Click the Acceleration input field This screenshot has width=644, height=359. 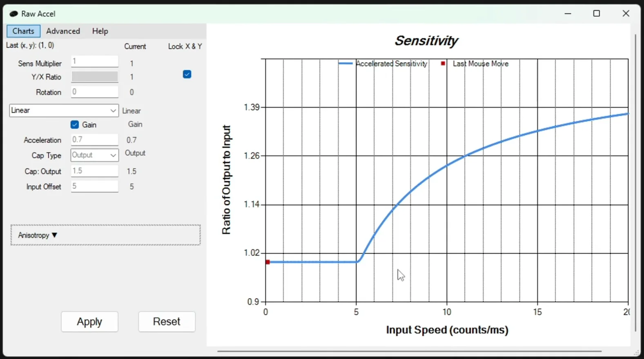coord(94,140)
